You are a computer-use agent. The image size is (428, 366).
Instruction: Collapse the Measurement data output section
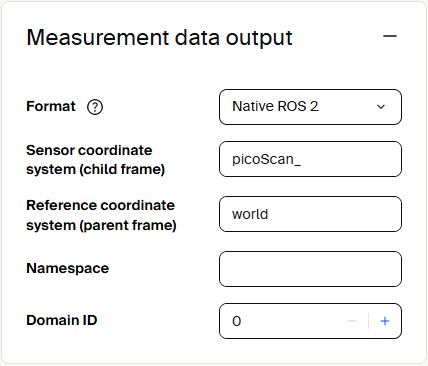pyautogui.click(x=390, y=36)
